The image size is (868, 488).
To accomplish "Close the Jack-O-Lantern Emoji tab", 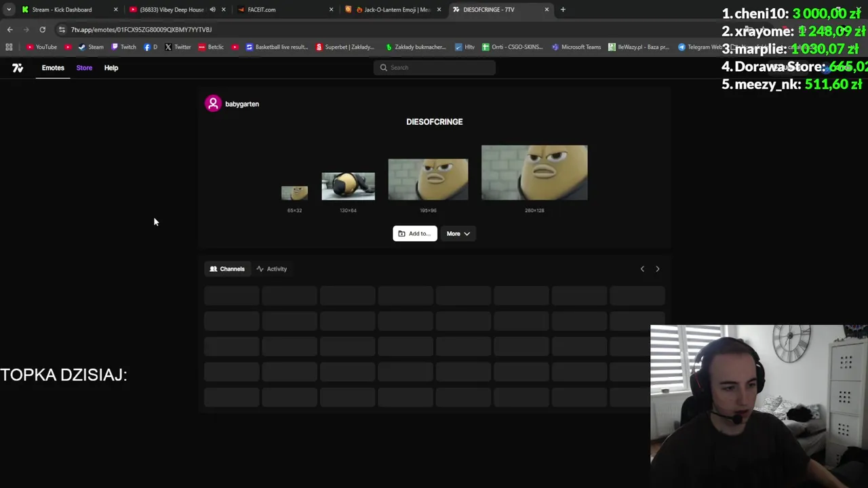I will [x=439, y=9].
